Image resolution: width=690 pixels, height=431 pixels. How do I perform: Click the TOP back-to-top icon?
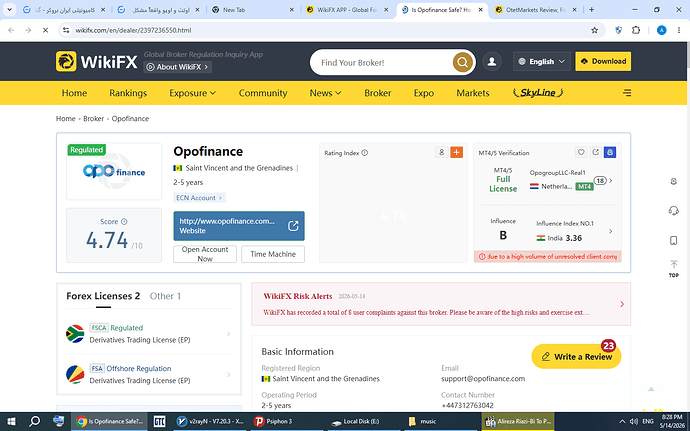click(674, 268)
